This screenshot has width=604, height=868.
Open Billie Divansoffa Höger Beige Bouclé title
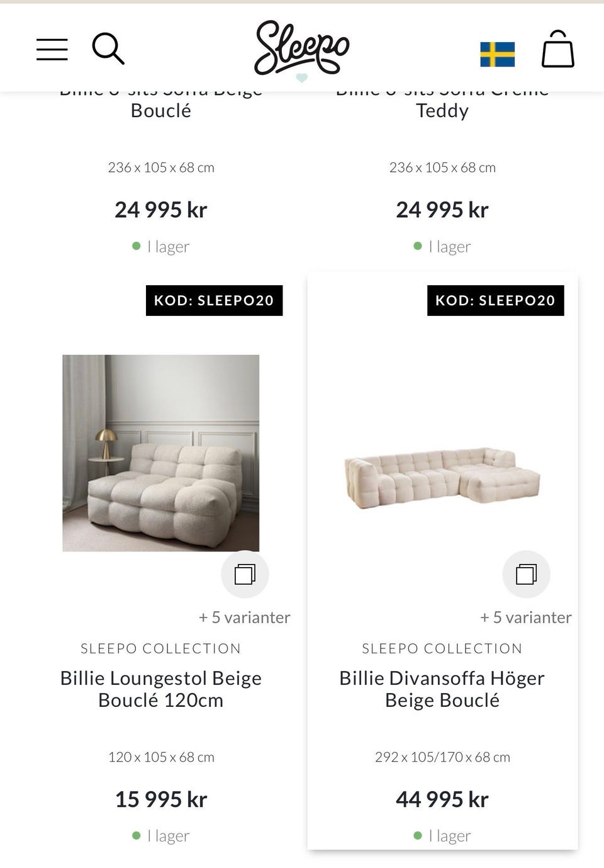442,689
